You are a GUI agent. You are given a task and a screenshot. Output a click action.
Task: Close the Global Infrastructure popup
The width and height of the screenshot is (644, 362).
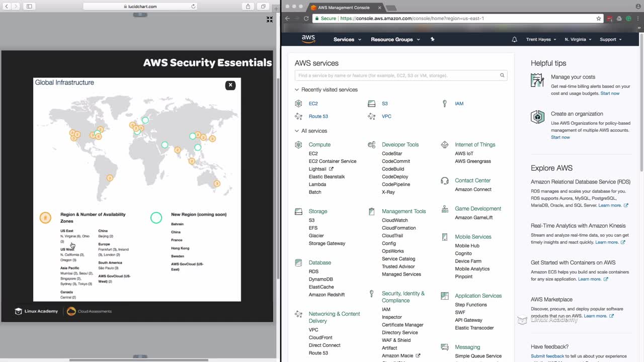click(x=230, y=85)
